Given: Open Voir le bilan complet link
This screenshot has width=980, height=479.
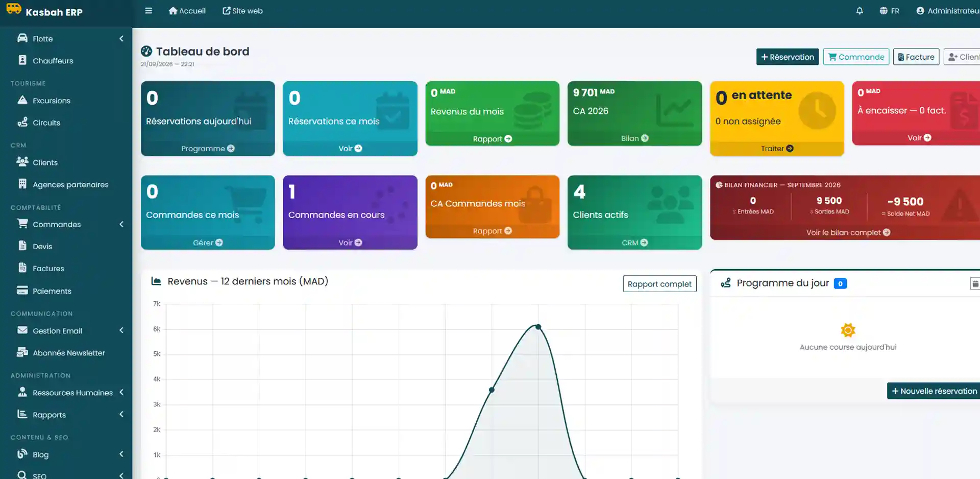Looking at the screenshot, I should [848, 232].
